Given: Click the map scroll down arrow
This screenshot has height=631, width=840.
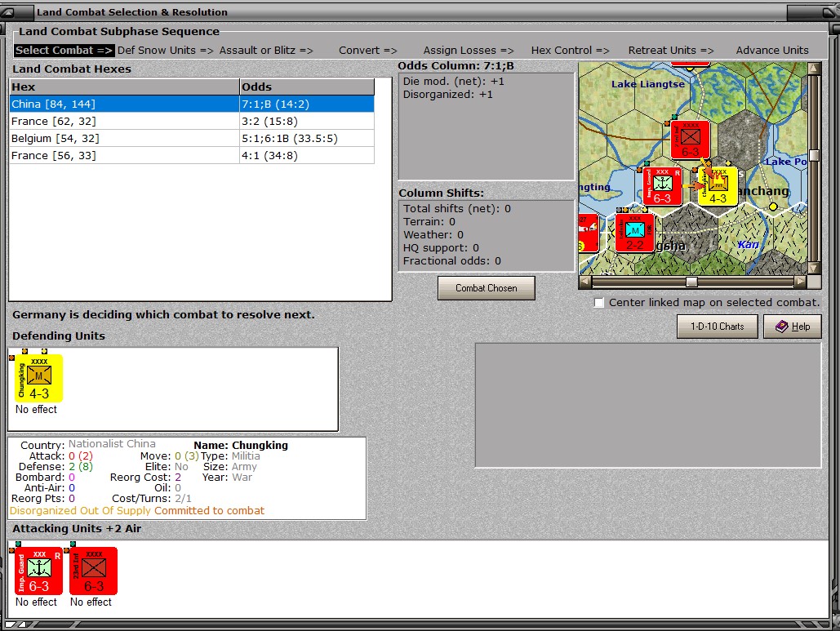Looking at the screenshot, I should [815, 269].
